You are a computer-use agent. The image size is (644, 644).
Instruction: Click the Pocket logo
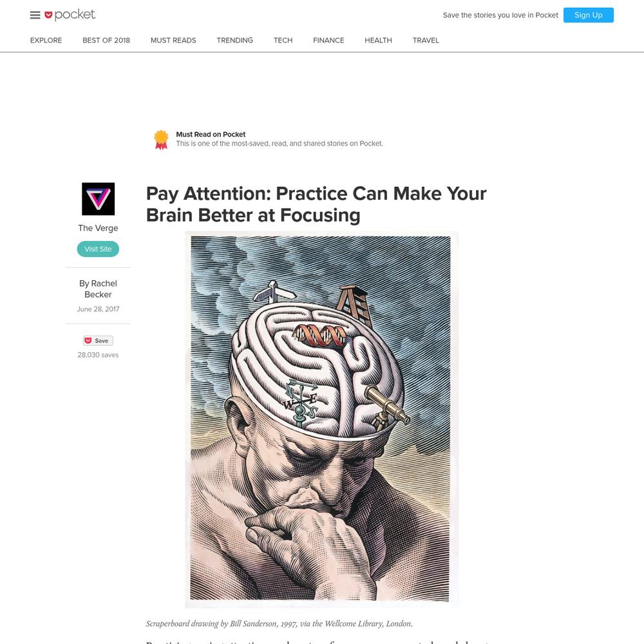(x=70, y=15)
